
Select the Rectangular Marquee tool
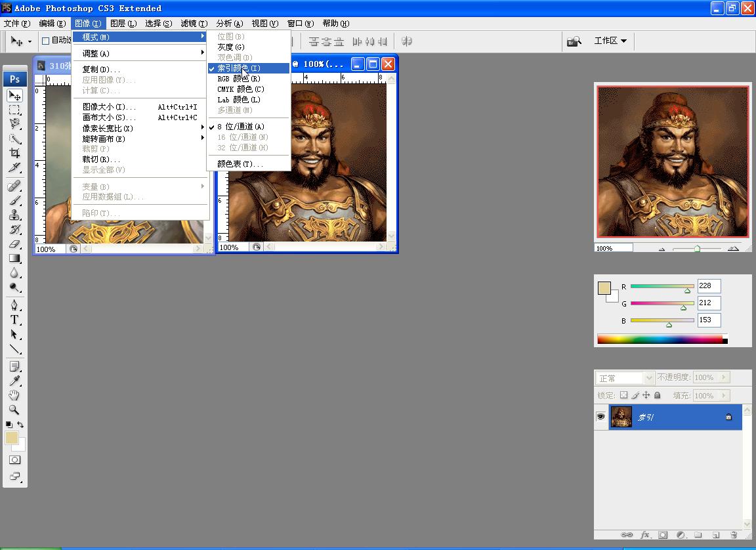[x=14, y=110]
